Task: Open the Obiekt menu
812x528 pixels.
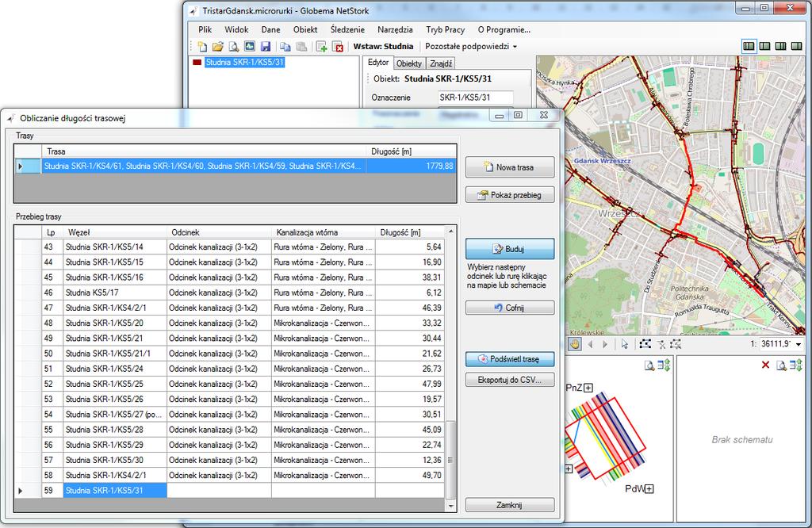Action: tap(305, 29)
